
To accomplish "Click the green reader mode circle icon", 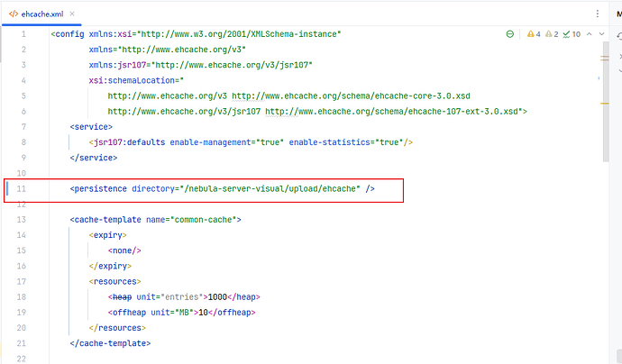I will [510, 34].
